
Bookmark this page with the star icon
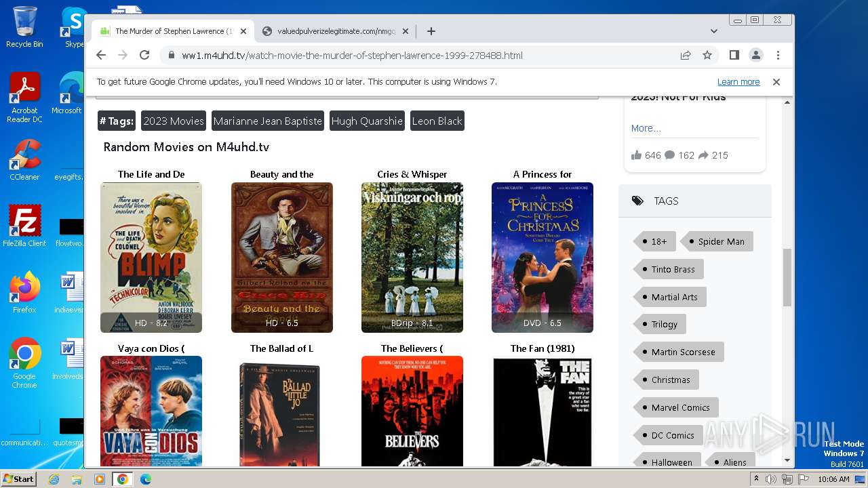click(707, 56)
